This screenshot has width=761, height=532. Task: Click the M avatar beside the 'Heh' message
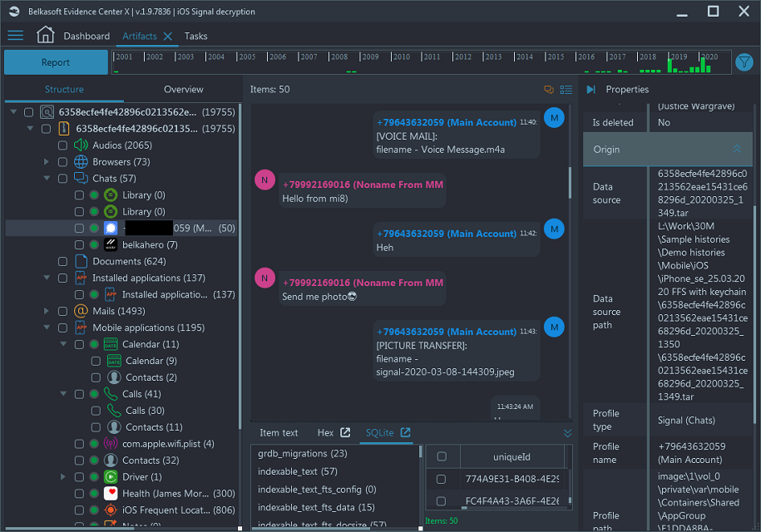pos(554,229)
